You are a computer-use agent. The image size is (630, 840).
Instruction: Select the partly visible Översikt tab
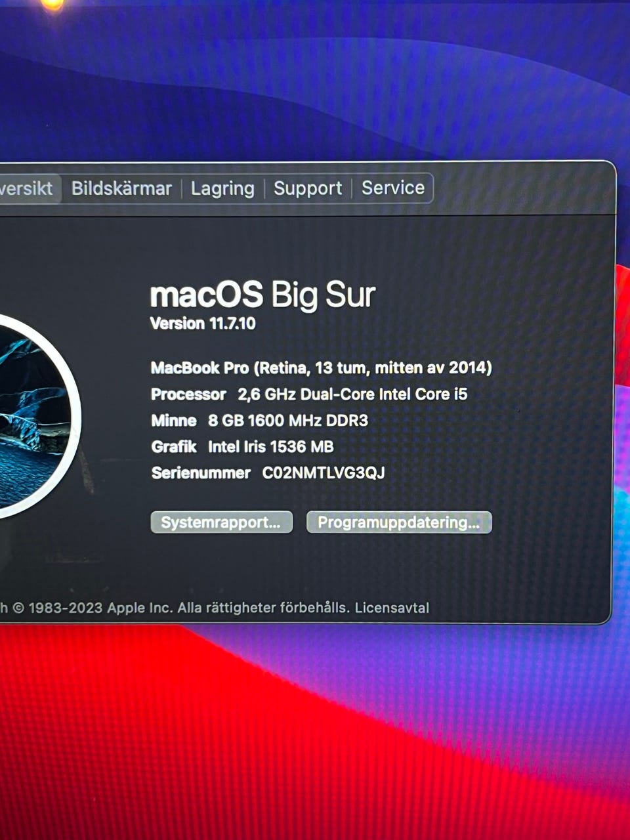click(x=30, y=188)
